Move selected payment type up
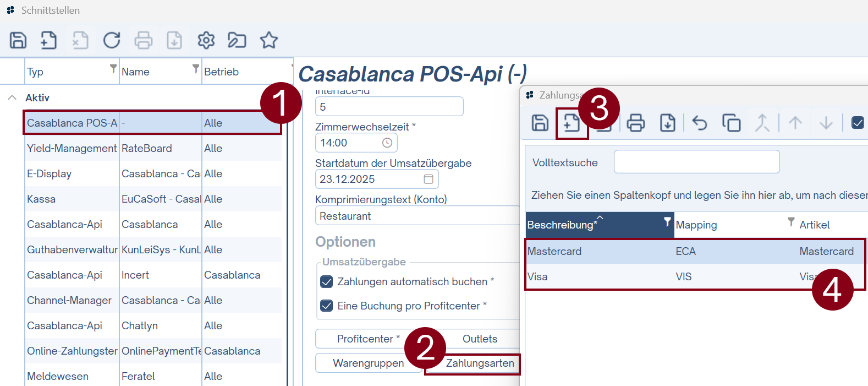The image size is (868, 386). click(x=795, y=123)
